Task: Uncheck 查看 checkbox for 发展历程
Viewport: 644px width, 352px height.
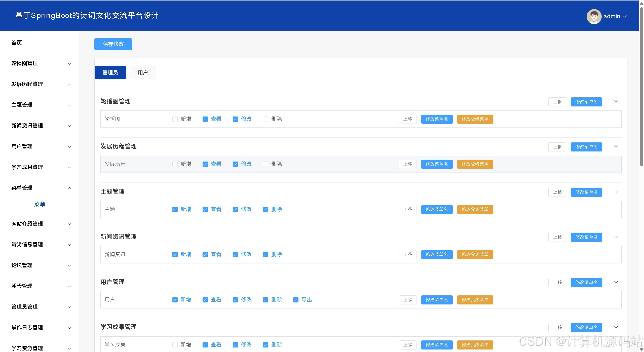Action: pyautogui.click(x=205, y=164)
